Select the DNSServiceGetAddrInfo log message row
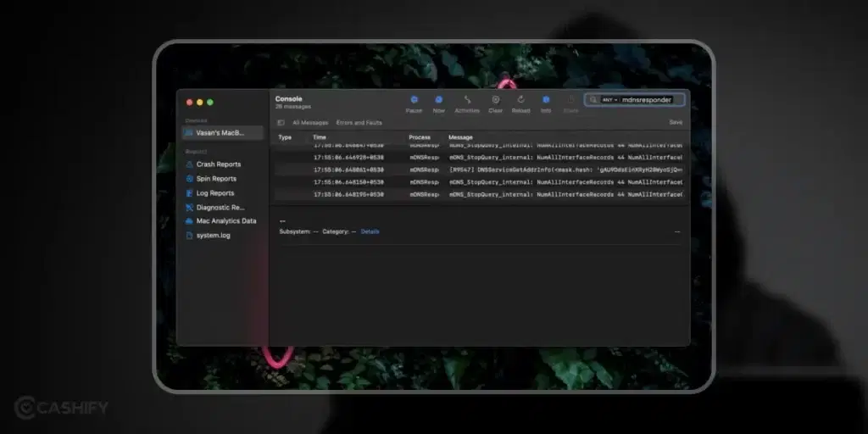Image resolution: width=868 pixels, height=434 pixels. click(480, 170)
